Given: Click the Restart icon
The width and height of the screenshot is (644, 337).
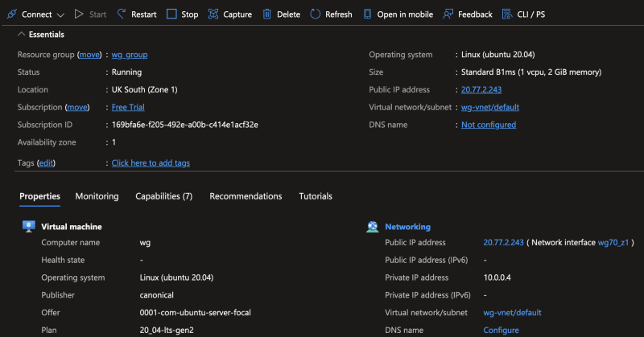Looking at the screenshot, I should (x=122, y=14).
